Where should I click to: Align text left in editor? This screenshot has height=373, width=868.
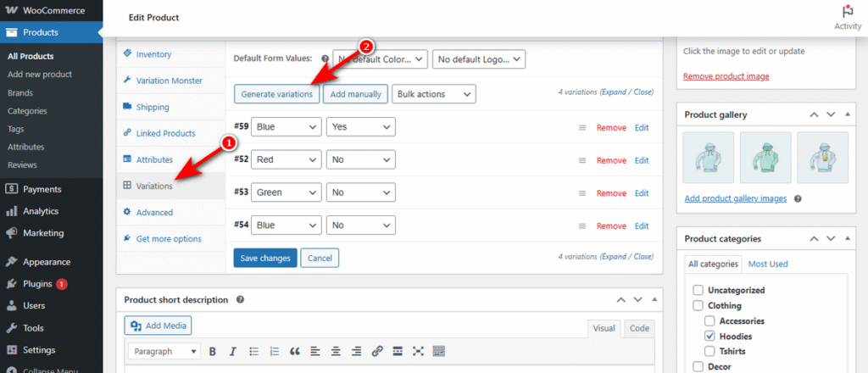315,351
